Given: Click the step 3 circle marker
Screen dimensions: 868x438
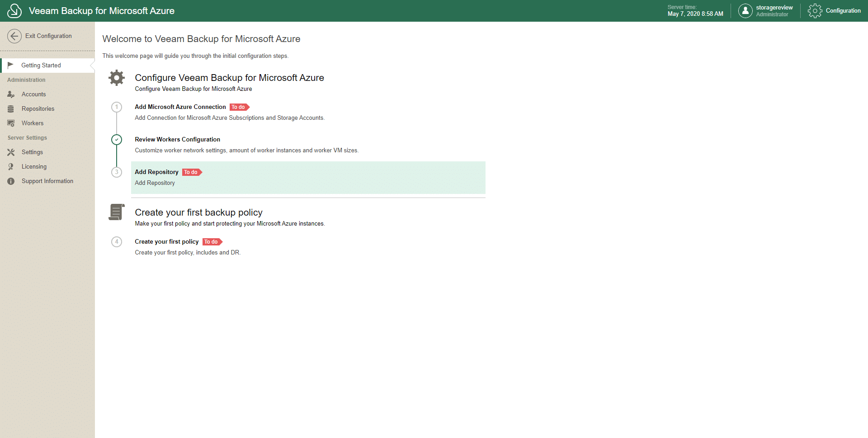Looking at the screenshot, I should pos(117,172).
